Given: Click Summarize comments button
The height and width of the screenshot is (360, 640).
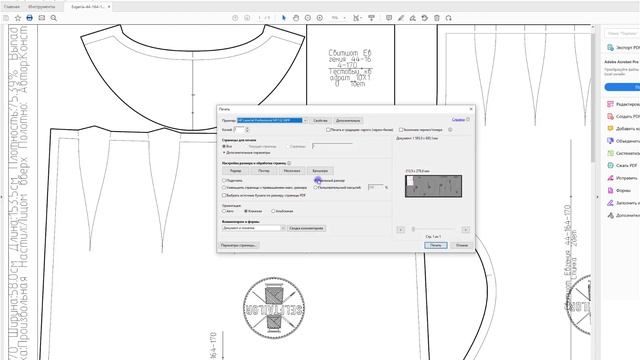Looking at the screenshot, I should 306,228.
